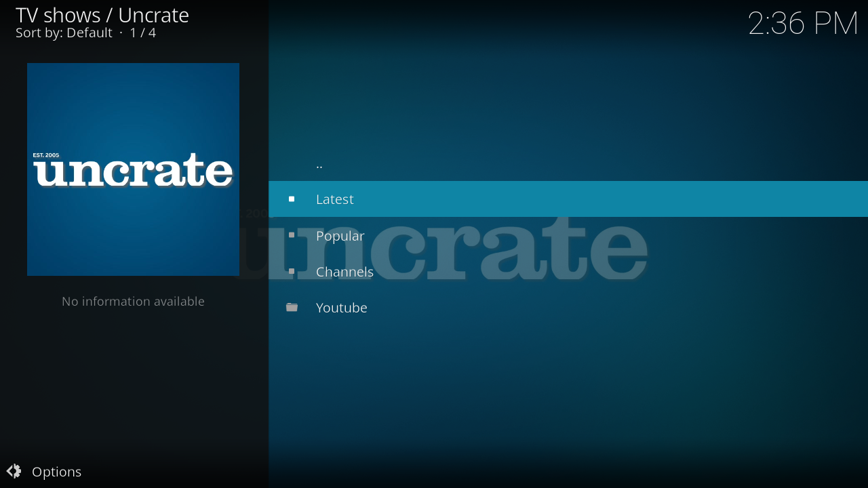Click the empty list area below Youtube

(x=568, y=386)
